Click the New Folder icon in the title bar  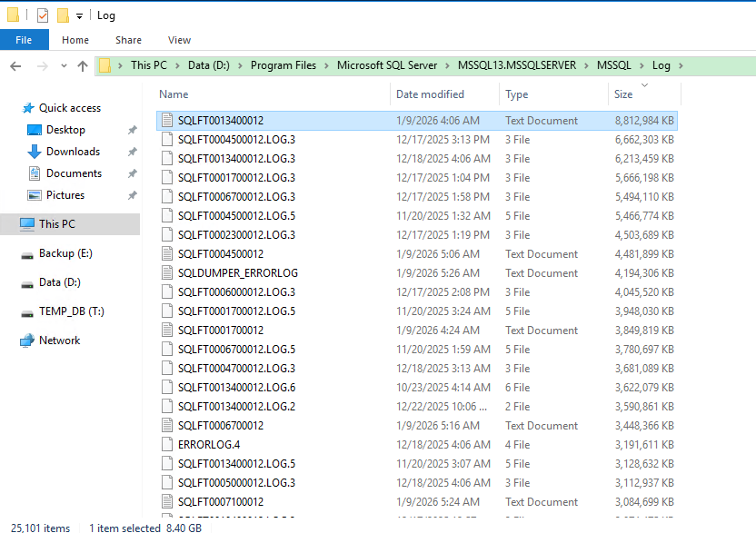(x=63, y=15)
